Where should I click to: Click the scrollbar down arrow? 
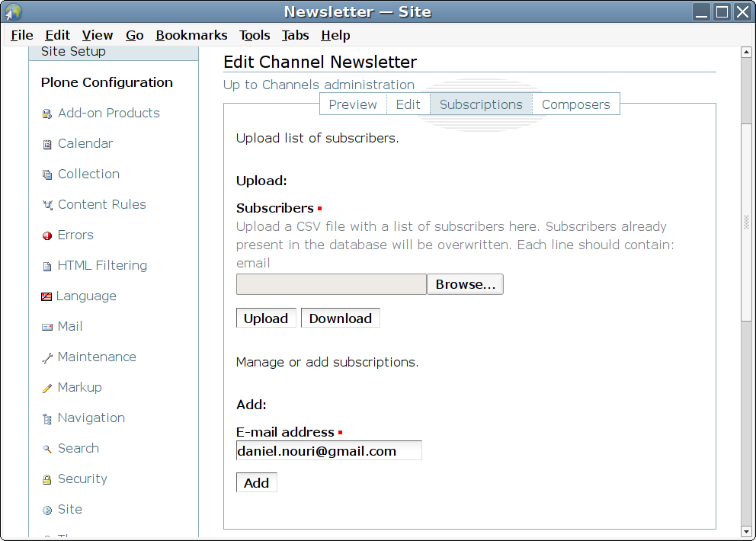pyautogui.click(x=747, y=531)
